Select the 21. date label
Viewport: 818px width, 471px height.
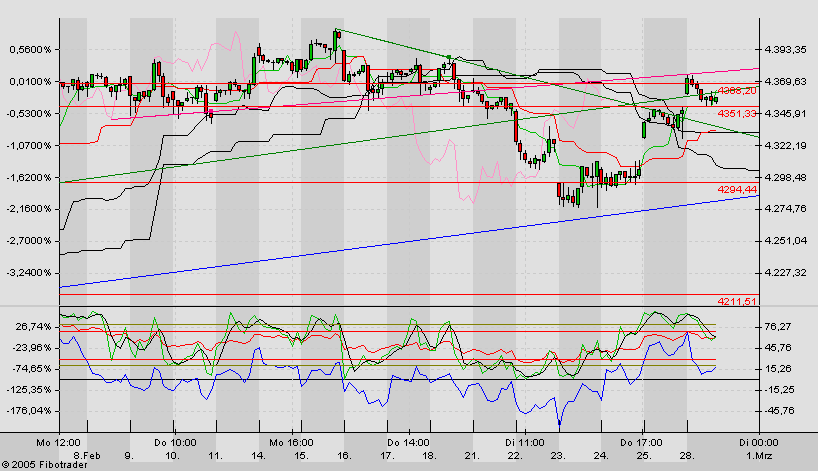pos(472,455)
